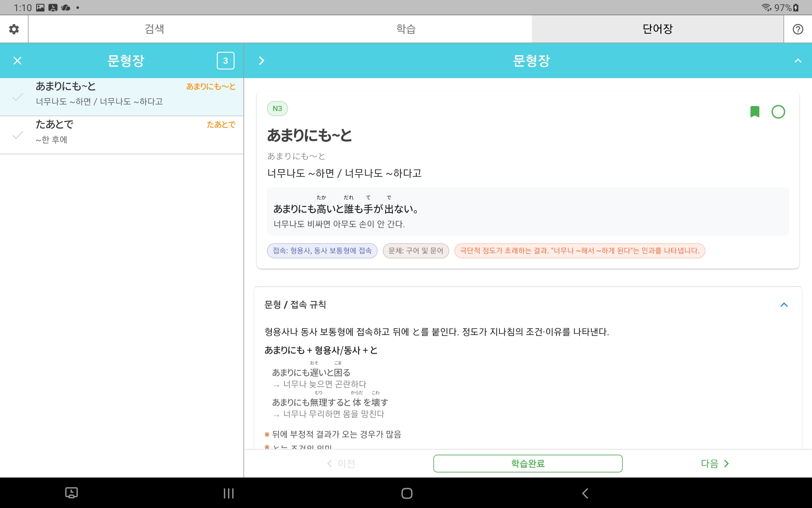
Task: Select the たあとで list entry
Action: pos(122,135)
